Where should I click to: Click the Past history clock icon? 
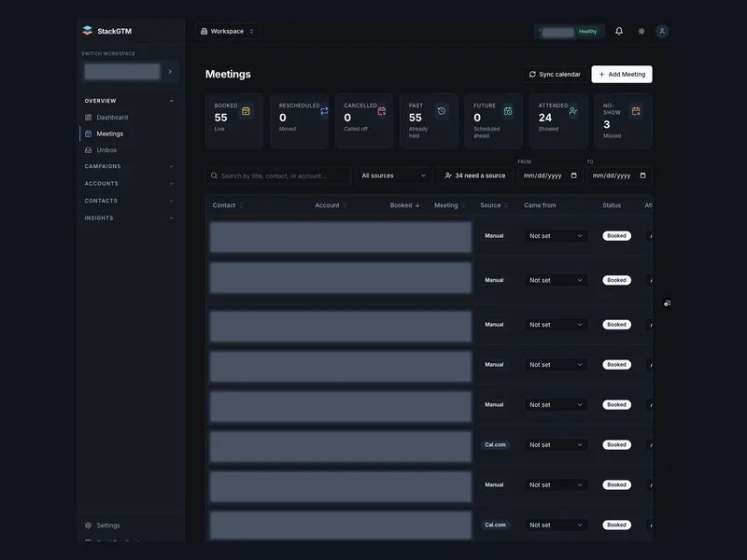point(442,111)
